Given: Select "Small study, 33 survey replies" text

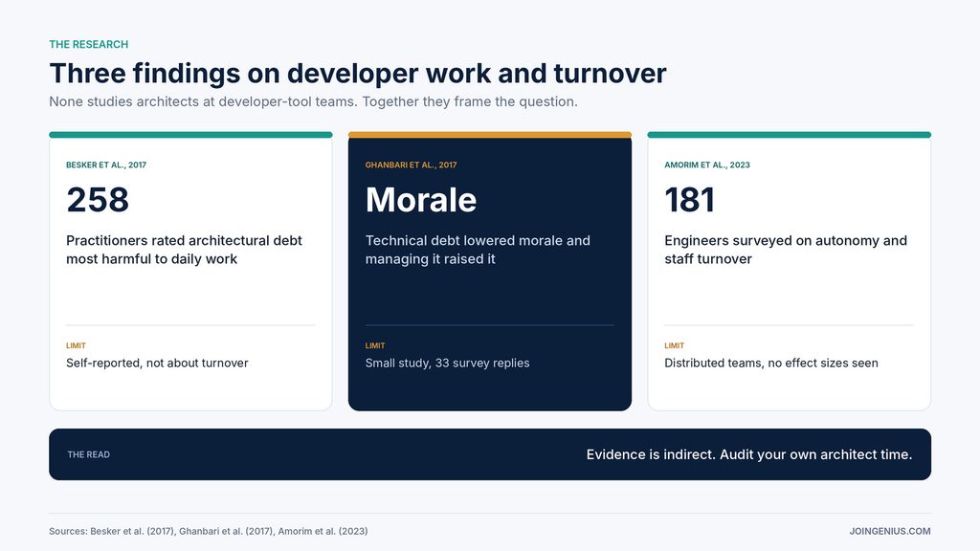Looking at the screenshot, I should [448, 363].
